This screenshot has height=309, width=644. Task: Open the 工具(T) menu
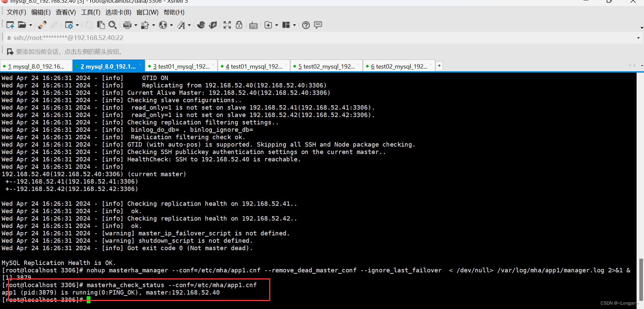90,12
